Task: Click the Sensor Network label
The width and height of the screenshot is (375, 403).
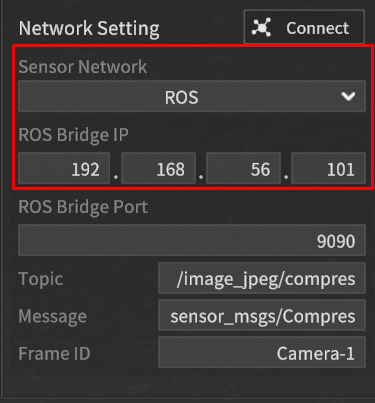Action: coord(83,67)
